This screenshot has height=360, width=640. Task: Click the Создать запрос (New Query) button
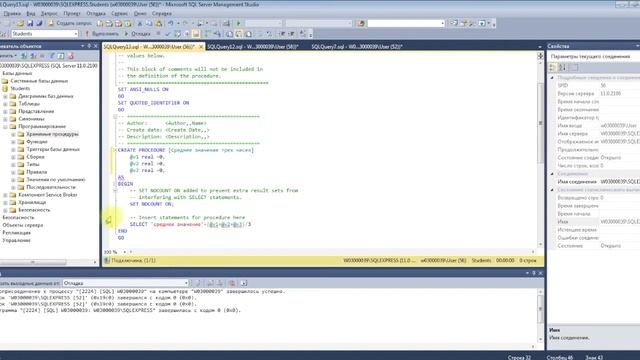point(70,23)
